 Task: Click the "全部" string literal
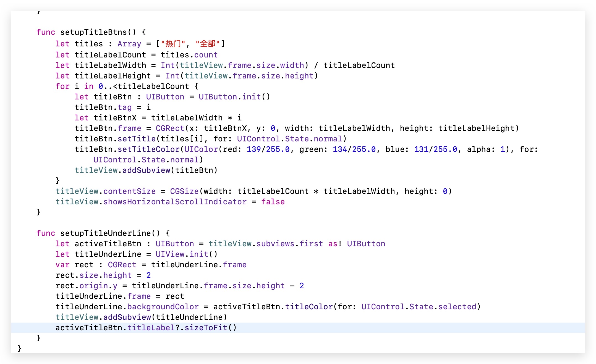[x=208, y=44]
